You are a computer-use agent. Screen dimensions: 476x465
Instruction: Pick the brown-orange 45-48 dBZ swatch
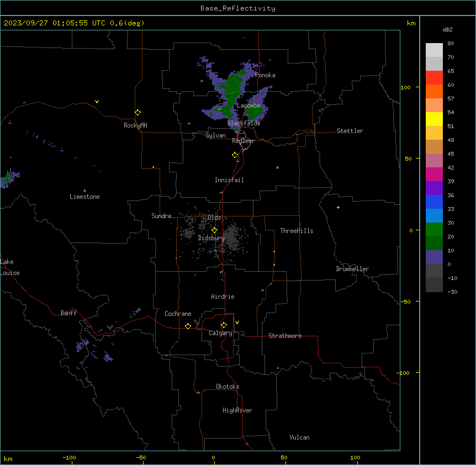(x=434, y=146)
